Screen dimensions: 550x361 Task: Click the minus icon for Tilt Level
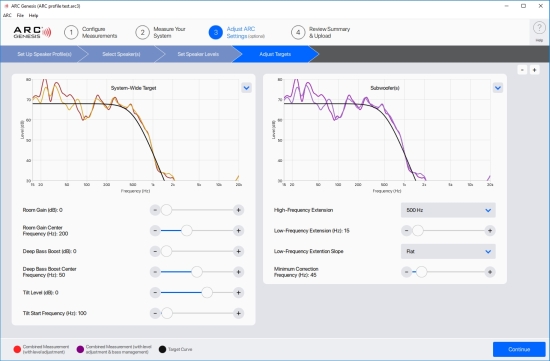[x=155, y=293]
